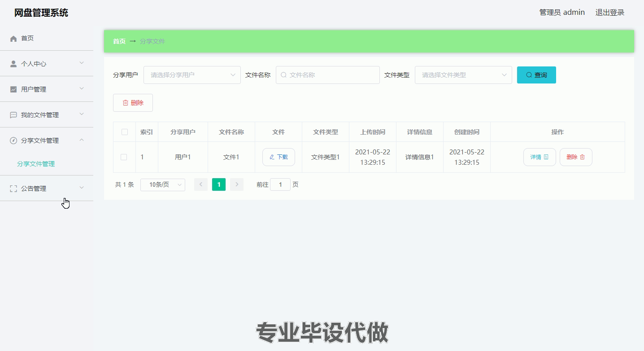
Task: Click the 文件名称 column header
Action: click(231, 132)
